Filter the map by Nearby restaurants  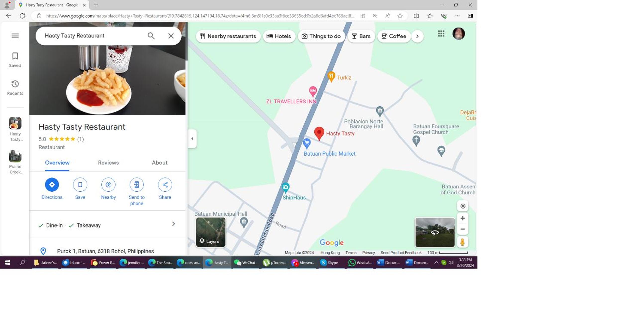pyautogui.click(x=228, y=36)
